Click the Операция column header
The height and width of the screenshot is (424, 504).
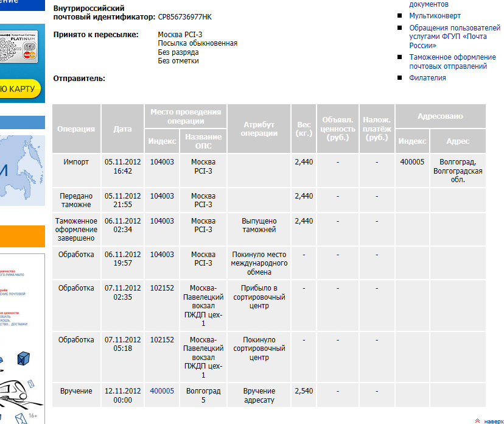click(x=76, y=129)
